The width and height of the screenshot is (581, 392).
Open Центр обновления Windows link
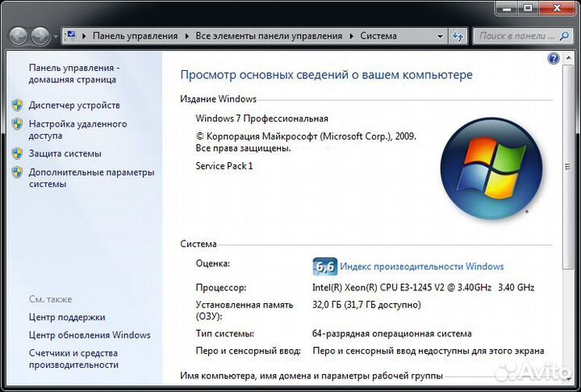tap(90, 335)
